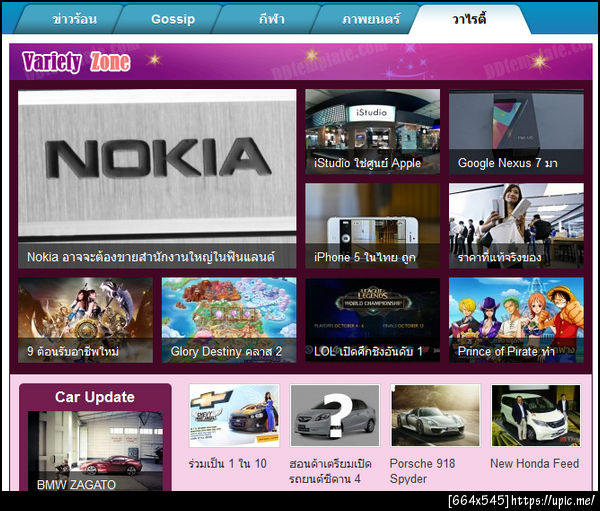This screenshot has height=511, width=600.
Task: Switch to the ข่าวร้อน tab
Action: click(x=75, y=19)
